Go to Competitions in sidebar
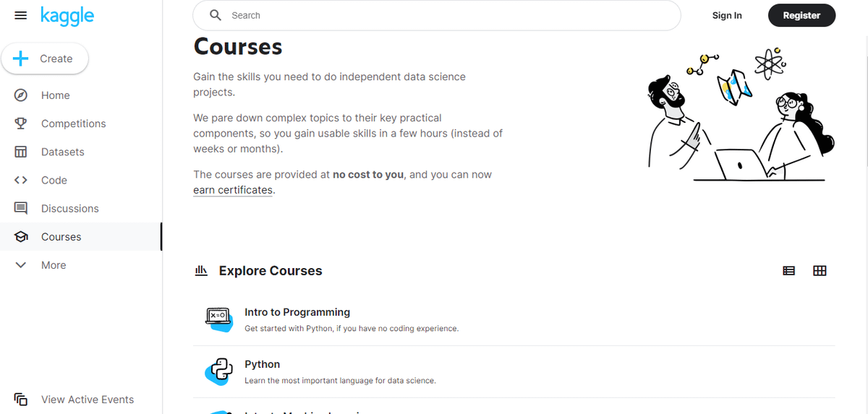Viewport: 868px width, 414px height. pos(73,124)
